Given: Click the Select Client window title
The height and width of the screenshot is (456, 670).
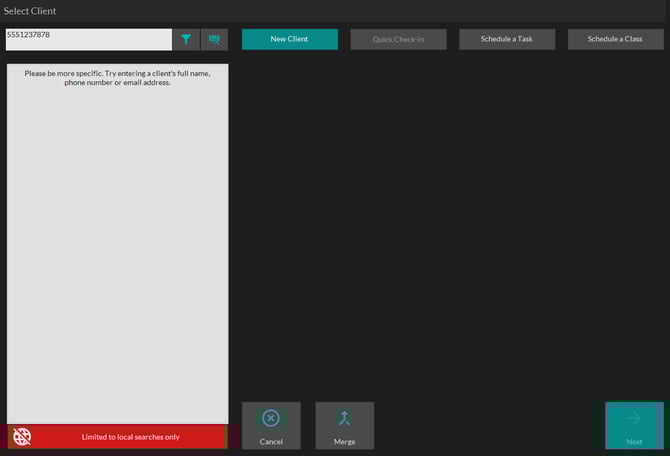Looking at the screenshot, I should (x=31, y=11).
